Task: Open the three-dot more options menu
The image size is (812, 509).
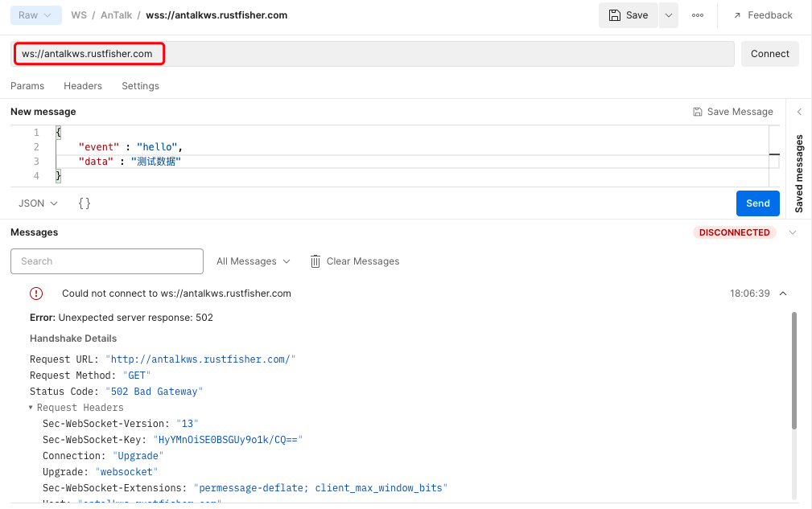Action: point(698,15)
